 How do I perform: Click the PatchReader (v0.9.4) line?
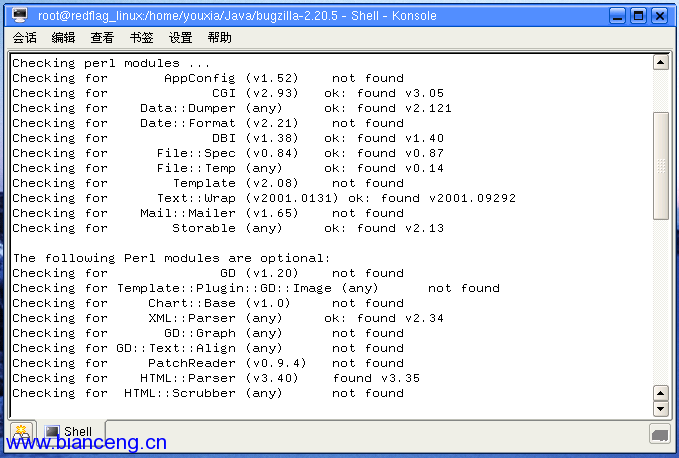point(208,363)
